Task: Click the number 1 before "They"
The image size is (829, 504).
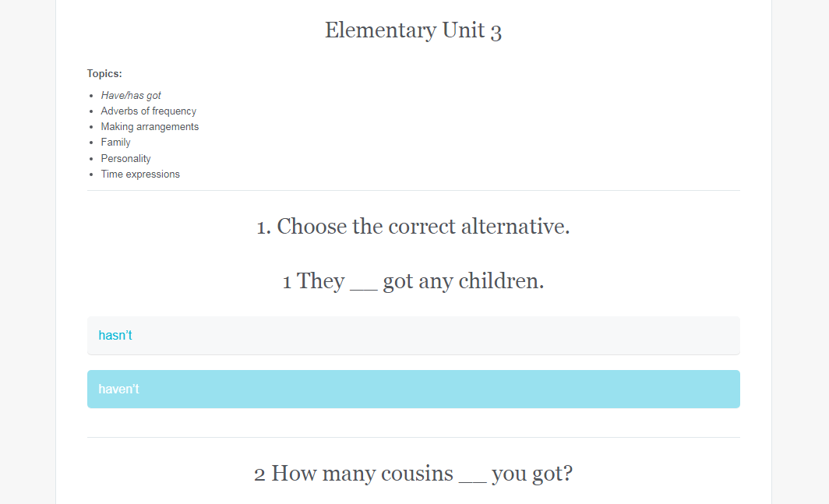Action: (x=288, y=281)
